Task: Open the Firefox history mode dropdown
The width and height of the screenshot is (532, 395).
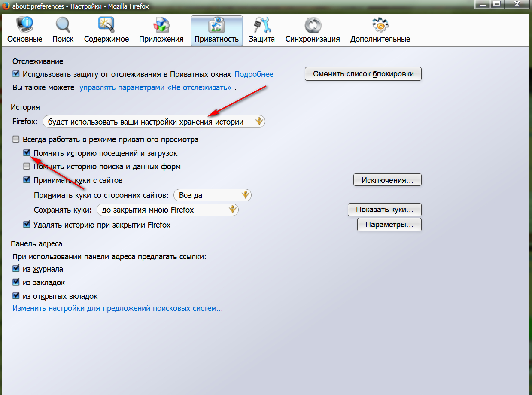Action: [154, 122]
